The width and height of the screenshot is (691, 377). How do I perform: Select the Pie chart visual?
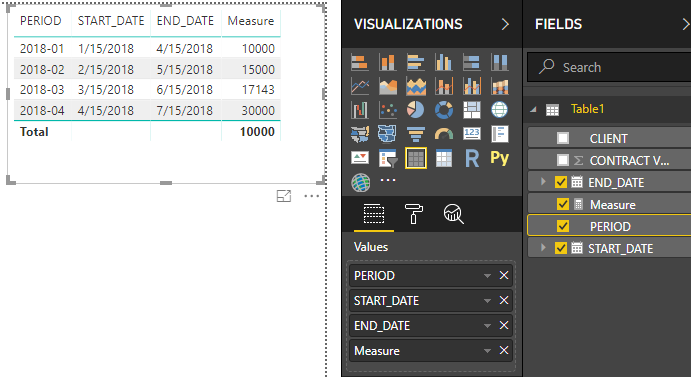pos(416,110)
